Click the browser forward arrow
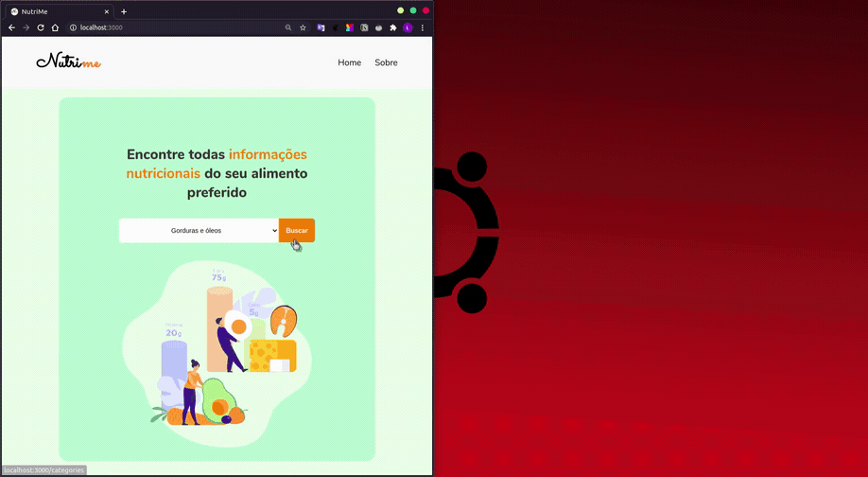The width and height of the screenshot is (868, 477). 26,27
